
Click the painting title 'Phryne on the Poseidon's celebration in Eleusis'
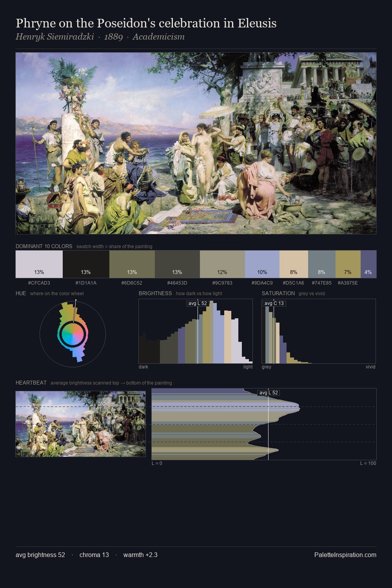[x=146, y=23]
